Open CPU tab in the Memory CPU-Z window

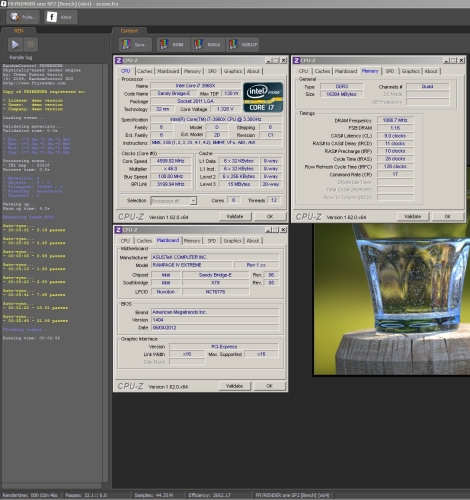303,71
